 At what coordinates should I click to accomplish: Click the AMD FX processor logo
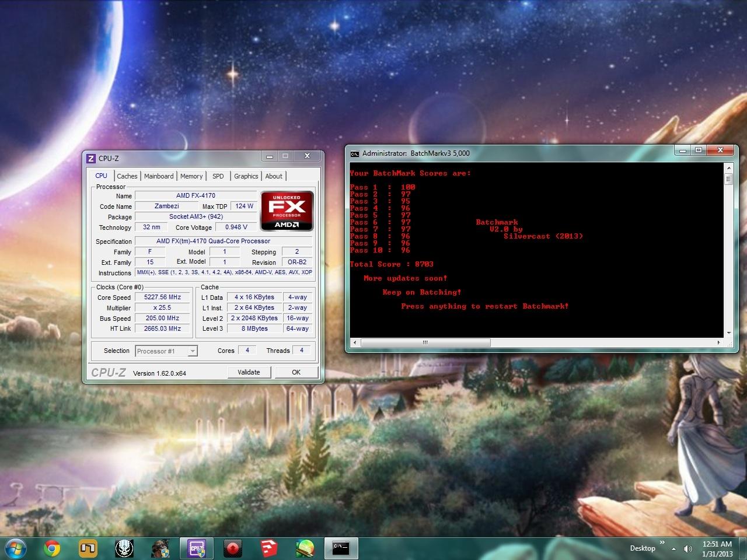287,211
